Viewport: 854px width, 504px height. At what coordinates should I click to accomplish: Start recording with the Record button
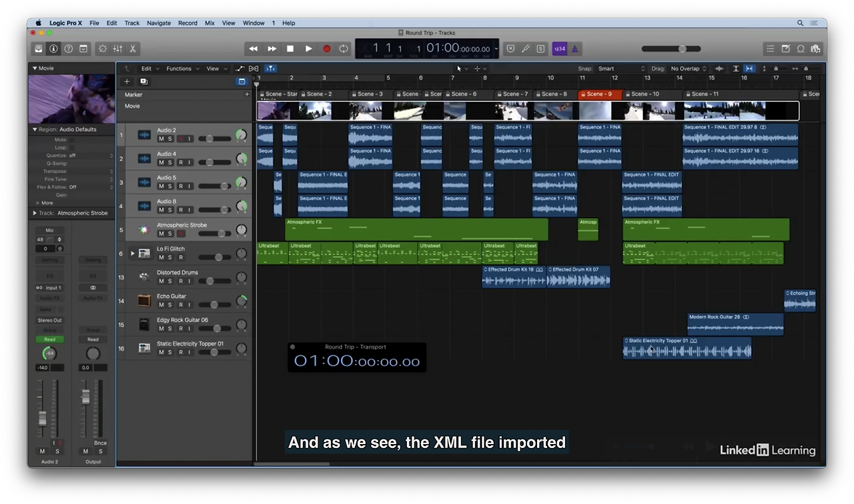click(x=327, y=49)
